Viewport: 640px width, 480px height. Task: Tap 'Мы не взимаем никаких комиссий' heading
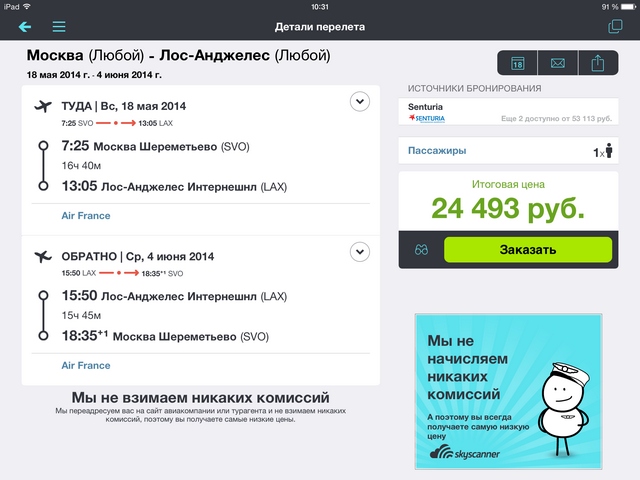(x=200, y=397)
